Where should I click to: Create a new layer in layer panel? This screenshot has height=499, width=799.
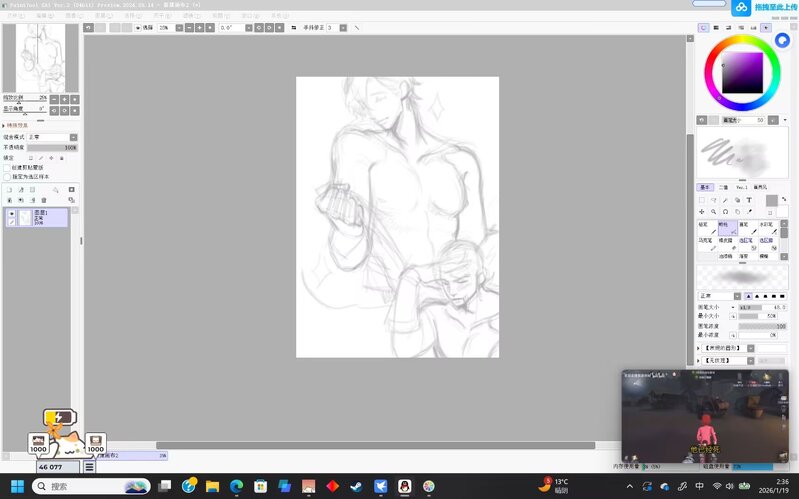9,190
